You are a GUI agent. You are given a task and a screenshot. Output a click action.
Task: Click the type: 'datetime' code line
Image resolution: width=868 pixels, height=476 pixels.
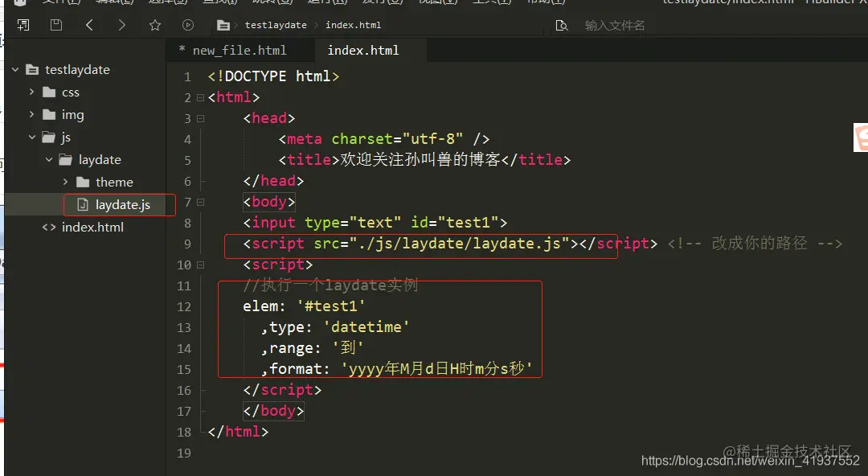coord(335,327)
